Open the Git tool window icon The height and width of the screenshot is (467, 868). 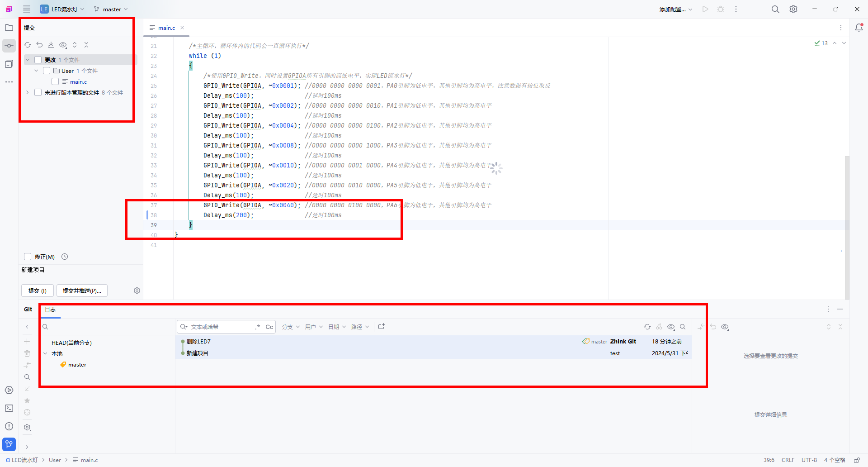(x=9, y=444)
